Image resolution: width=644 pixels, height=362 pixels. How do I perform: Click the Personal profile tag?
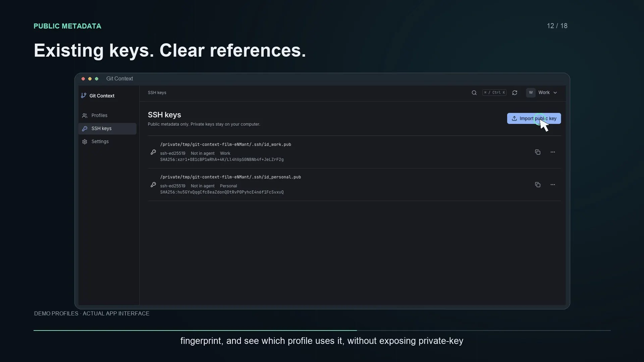pyautogui.click(x=228, y=186)
